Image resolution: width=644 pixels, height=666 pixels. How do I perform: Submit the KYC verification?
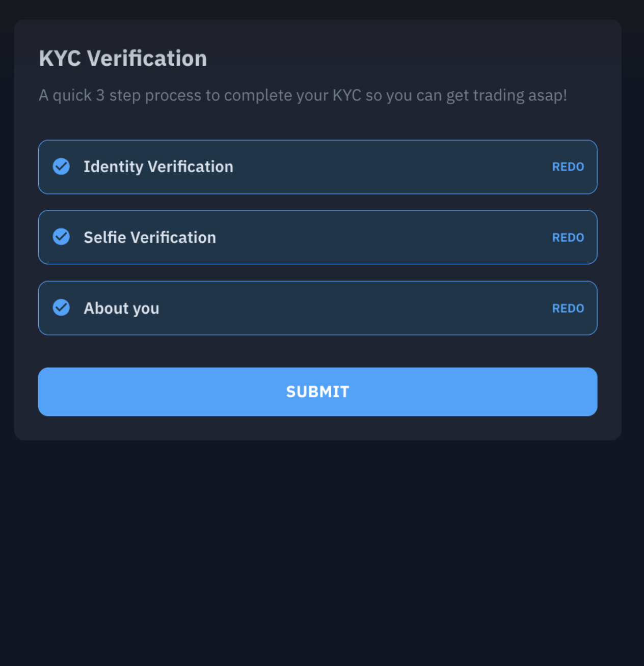[x=317, y=392]
